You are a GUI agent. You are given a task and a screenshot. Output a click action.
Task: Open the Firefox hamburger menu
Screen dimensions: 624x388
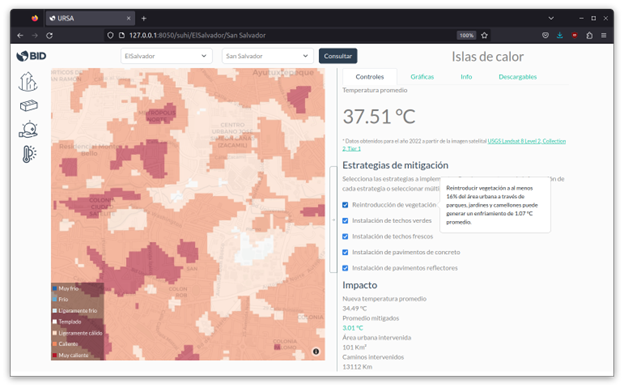[604, 35]
